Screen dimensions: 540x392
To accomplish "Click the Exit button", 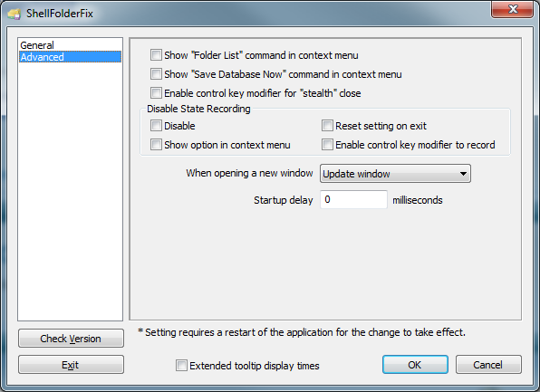I will pyautogui.click(x=71, y=365).
